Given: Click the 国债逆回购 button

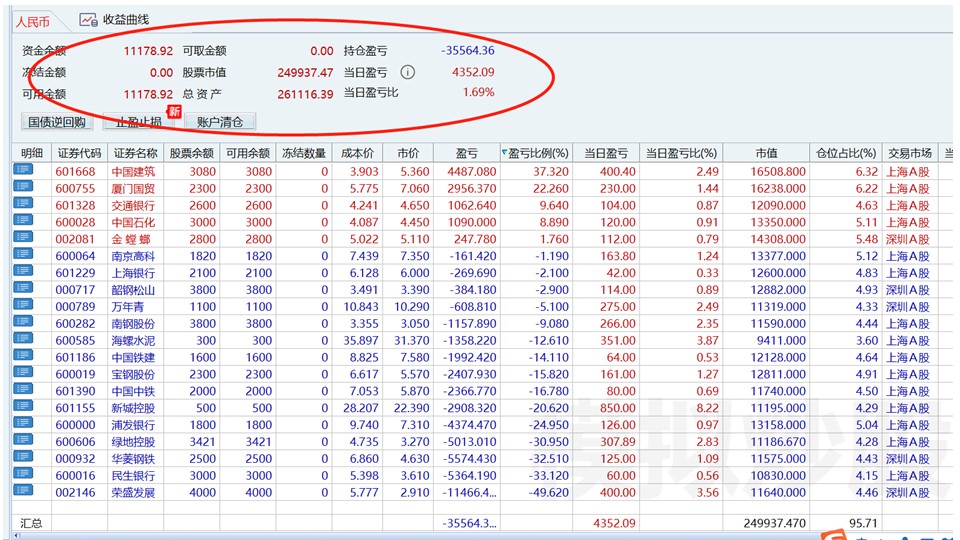Looking at the screenshot, I should [x=57, y=122].
